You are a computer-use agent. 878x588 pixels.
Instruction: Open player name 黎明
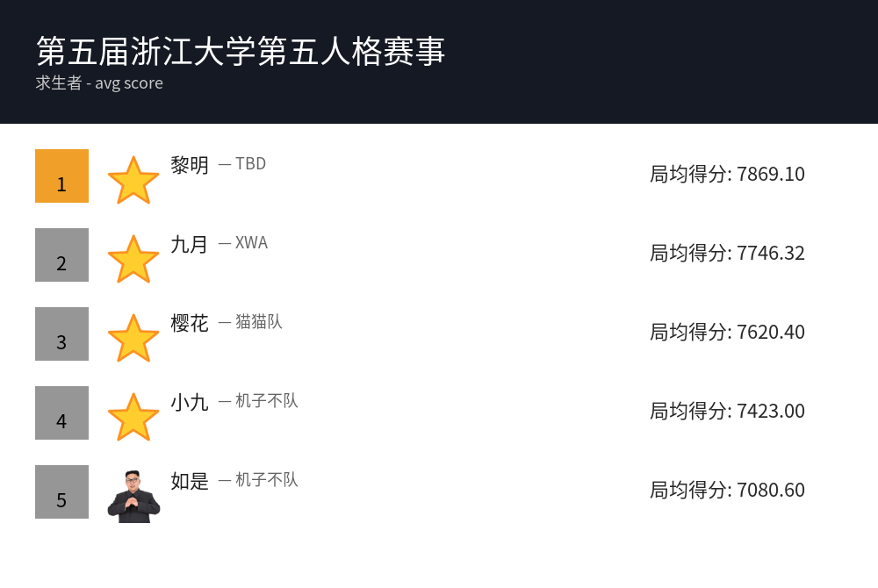click(x=190, y=165)
